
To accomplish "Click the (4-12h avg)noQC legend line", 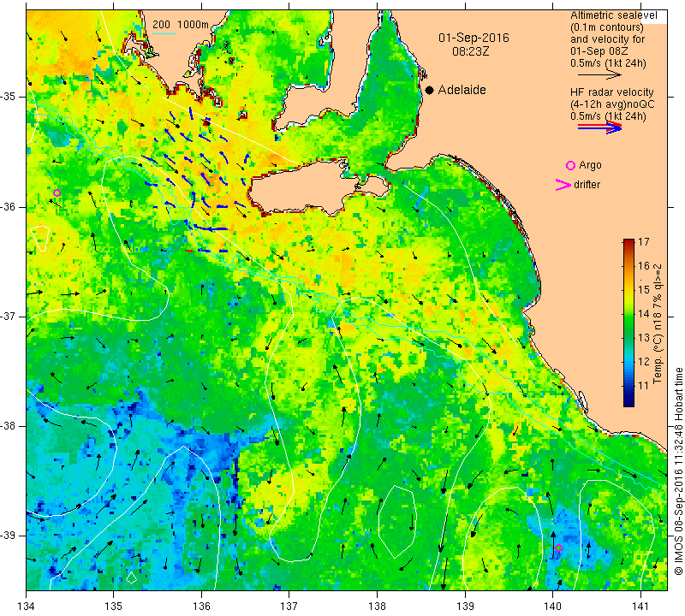I will click(612, 104).
